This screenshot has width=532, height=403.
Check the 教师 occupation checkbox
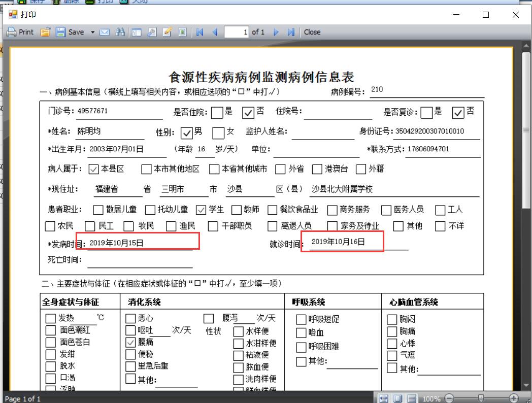pyautogui.click(x=237, y=210)
